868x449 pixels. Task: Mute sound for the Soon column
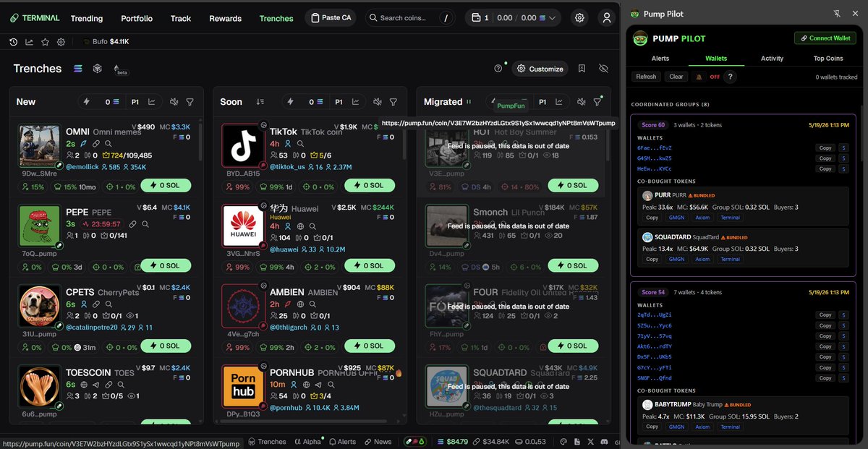point(377,102)
